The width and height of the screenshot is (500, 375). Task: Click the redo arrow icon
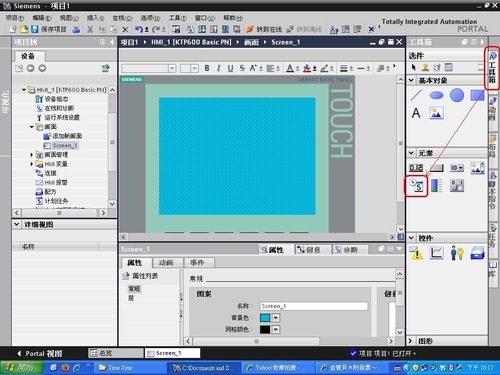click(x=156, y=29)
